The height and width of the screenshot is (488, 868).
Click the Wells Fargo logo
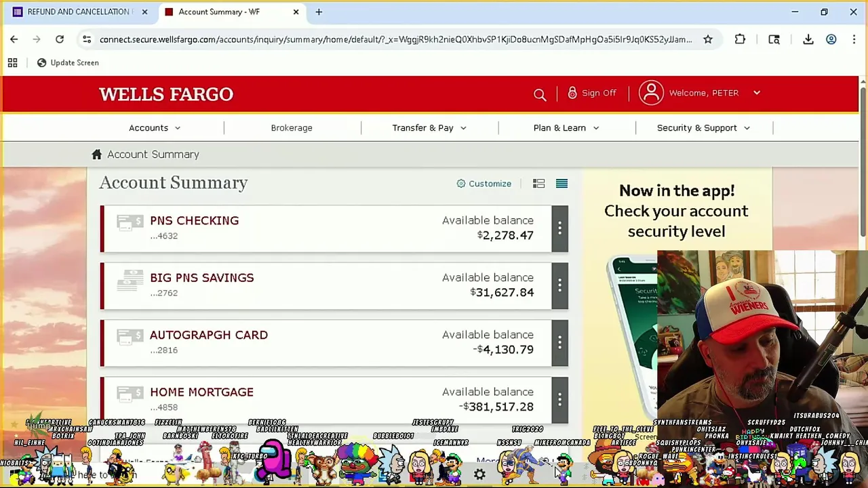point(166,94)
